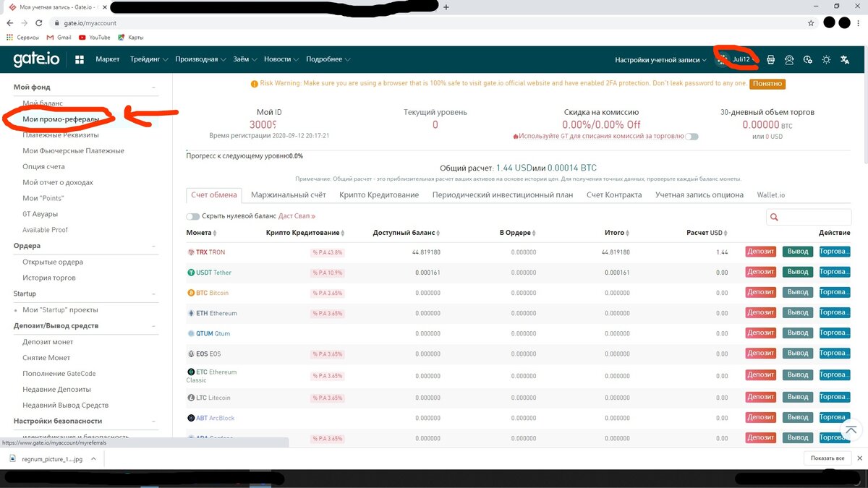The width and height of the screenshot is (868, 488).
Task: Click the scroll-to-top arrow icon
Action: click(851, 431)
